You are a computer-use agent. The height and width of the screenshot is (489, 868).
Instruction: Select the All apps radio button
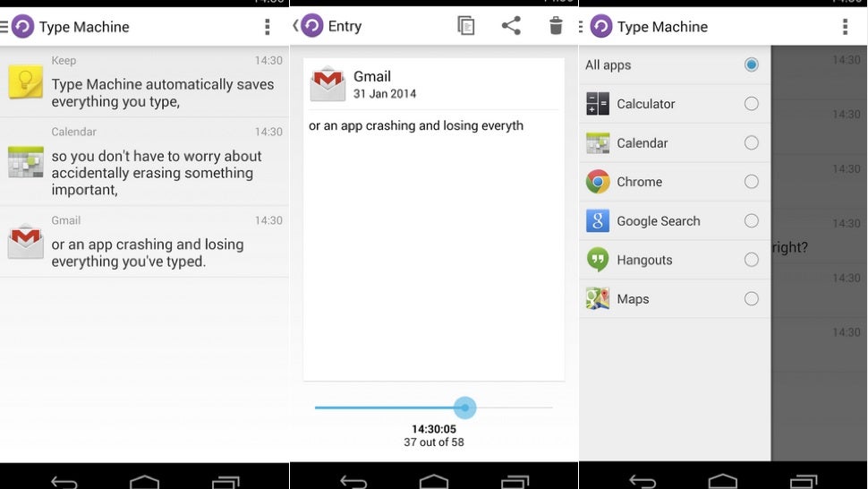(x=751, y=64)
